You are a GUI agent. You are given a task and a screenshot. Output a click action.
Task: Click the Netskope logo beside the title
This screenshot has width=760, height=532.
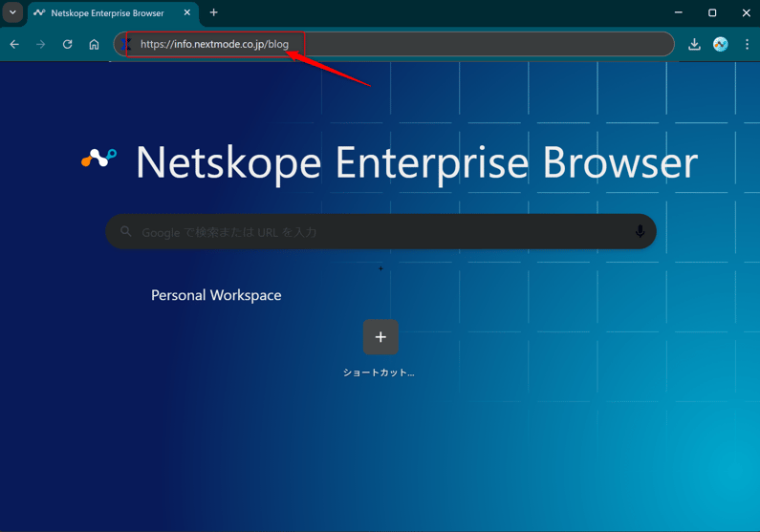tap(98, 158)
